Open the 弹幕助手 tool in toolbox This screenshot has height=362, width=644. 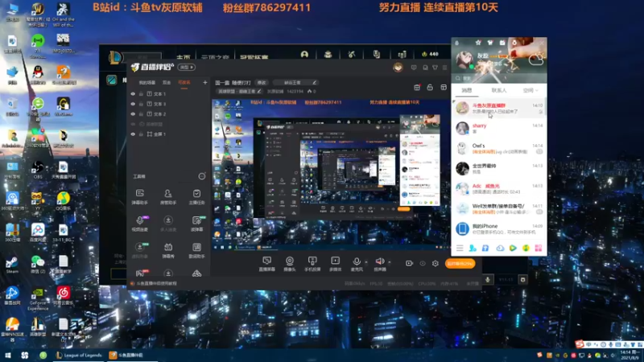(x=139, y=196)
